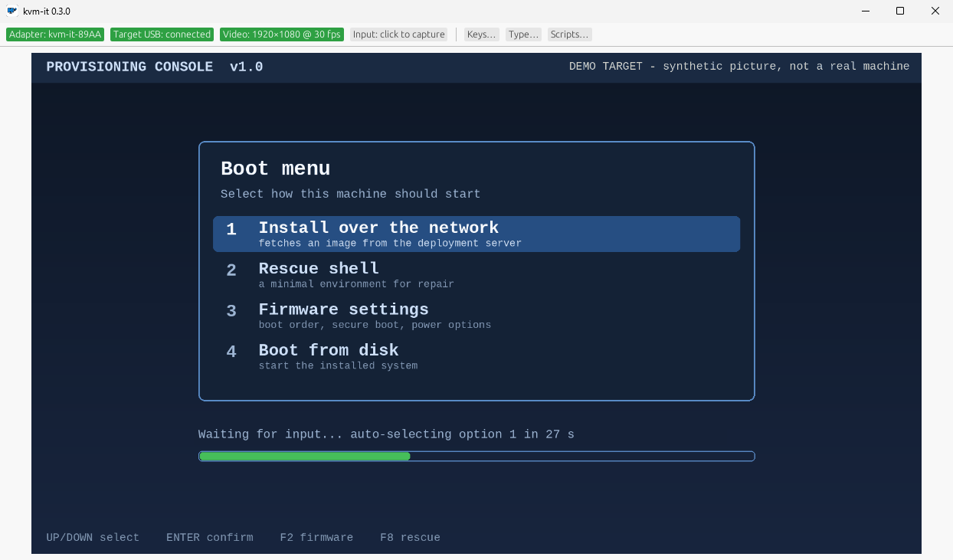Open the Keys… menu
Screen dimensions: 953x560
coord(482,34)
